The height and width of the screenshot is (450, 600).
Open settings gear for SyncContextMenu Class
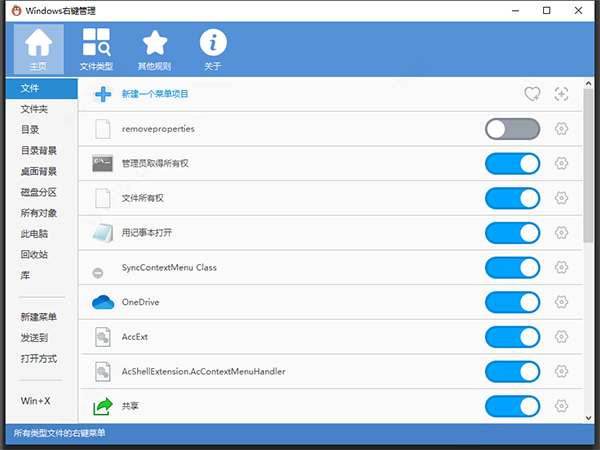[x=561, y=267]
